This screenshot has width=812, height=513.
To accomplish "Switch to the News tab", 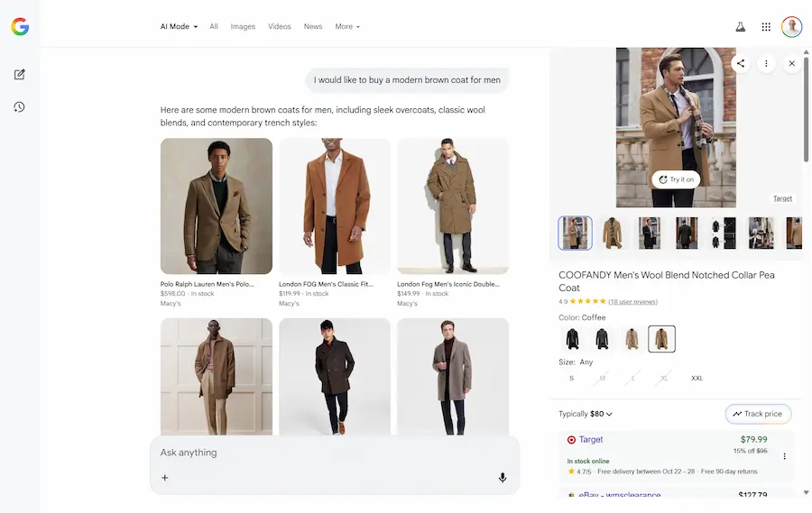I will (313, 27).
